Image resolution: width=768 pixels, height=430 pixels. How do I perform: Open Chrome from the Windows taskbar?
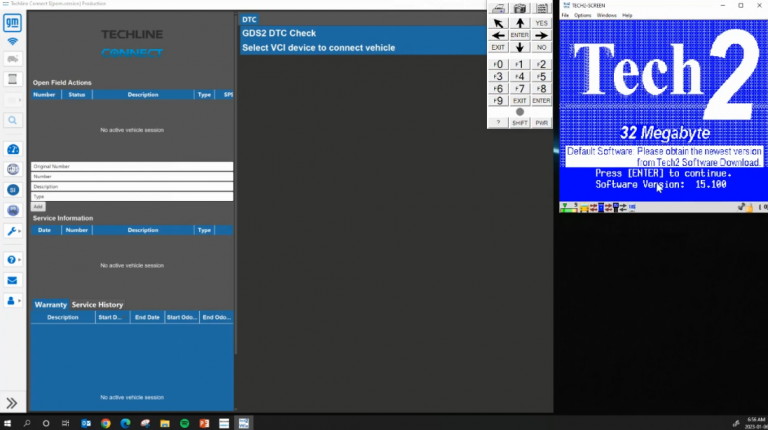(x=105, y=422)
